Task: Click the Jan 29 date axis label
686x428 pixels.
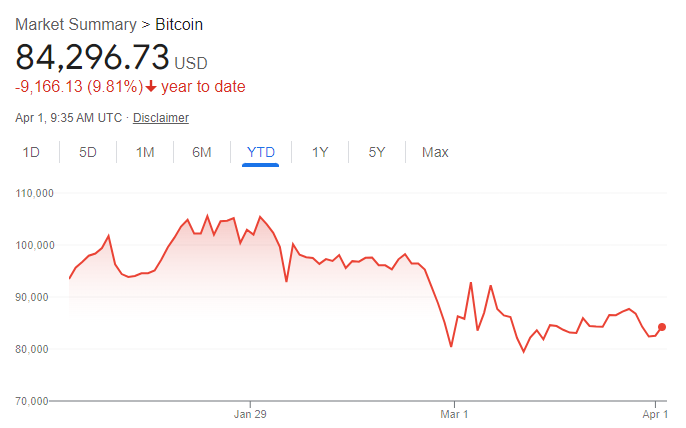Action: (250, 413)
